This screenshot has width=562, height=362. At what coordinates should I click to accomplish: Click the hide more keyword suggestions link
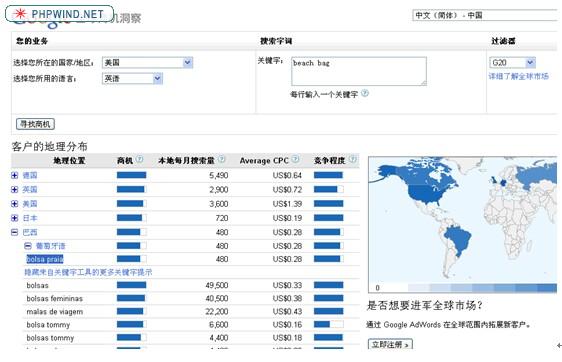[x=88, y=272]
